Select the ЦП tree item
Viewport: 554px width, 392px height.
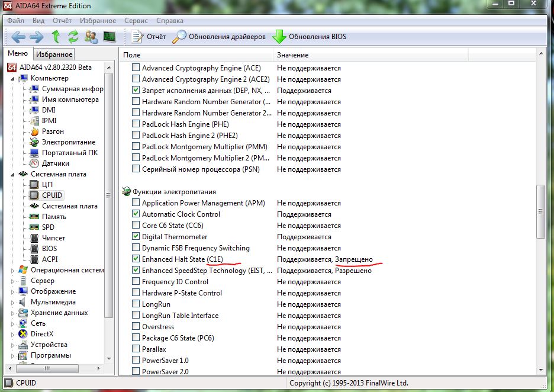pos(47,185)
